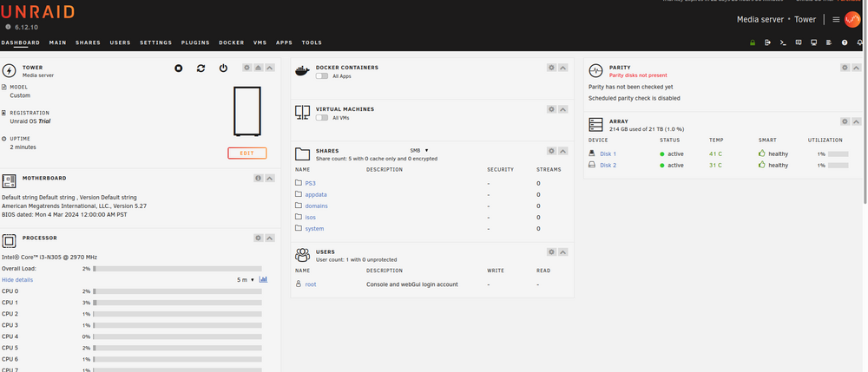Switch to the Plugins tab
This screenshot has height=372, width=868.
tap(195, 42)
